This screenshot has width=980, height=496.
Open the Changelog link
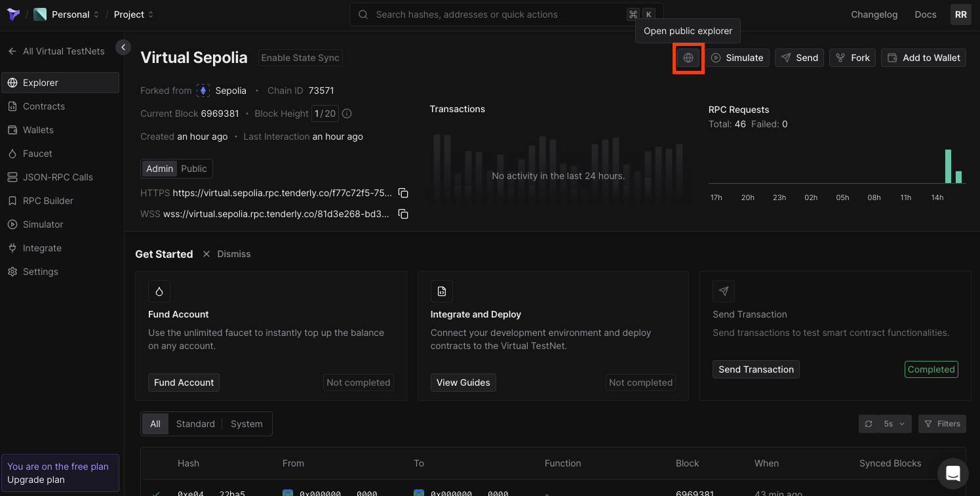[874, 14]
